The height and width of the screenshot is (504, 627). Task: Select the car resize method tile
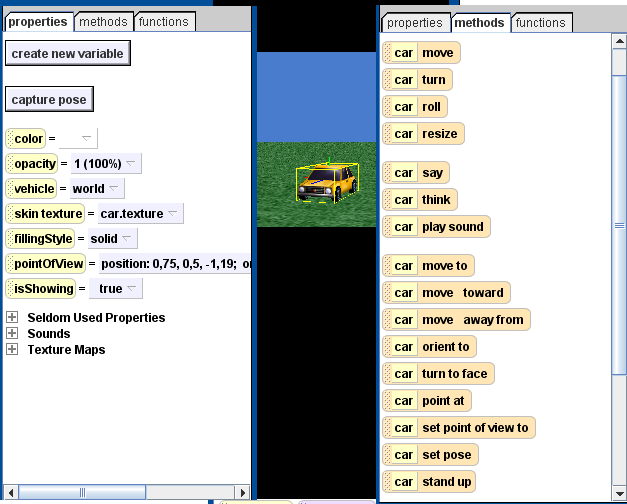[x=423, y=134]
